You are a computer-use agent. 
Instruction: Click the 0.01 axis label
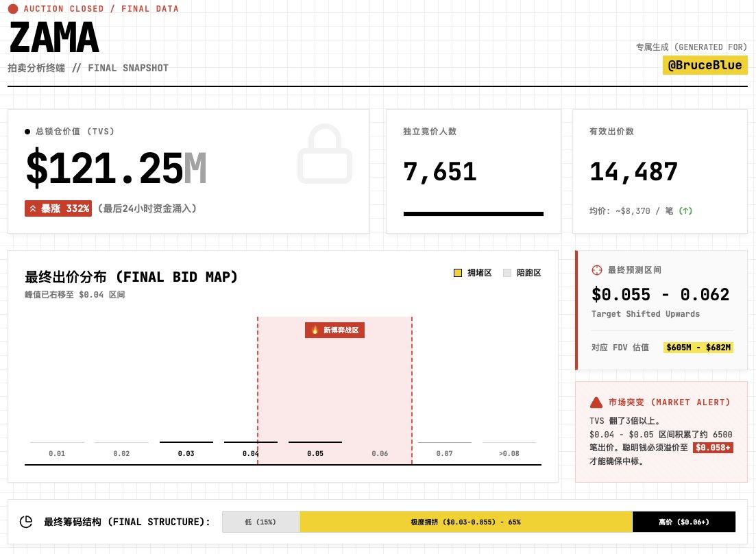tap(57, 453)
